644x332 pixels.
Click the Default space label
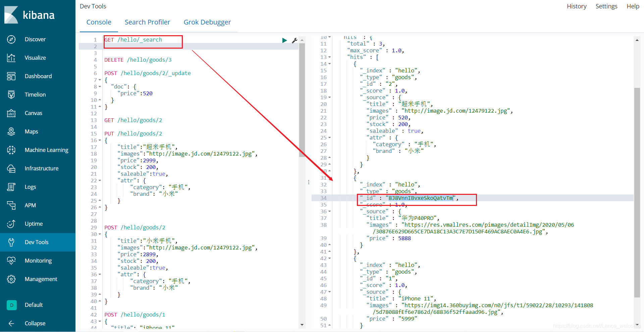coord(34,305)
